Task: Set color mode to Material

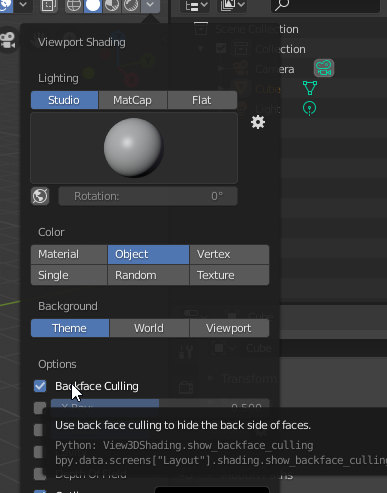Action: coord(69,254)
